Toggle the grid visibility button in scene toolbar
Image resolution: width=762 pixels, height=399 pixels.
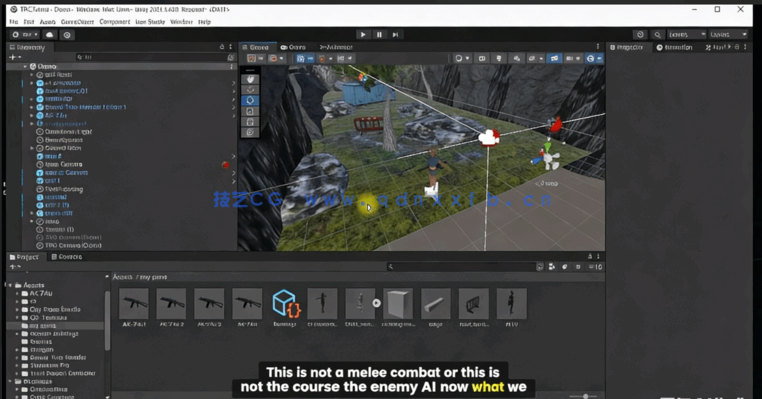pos(304,58)
